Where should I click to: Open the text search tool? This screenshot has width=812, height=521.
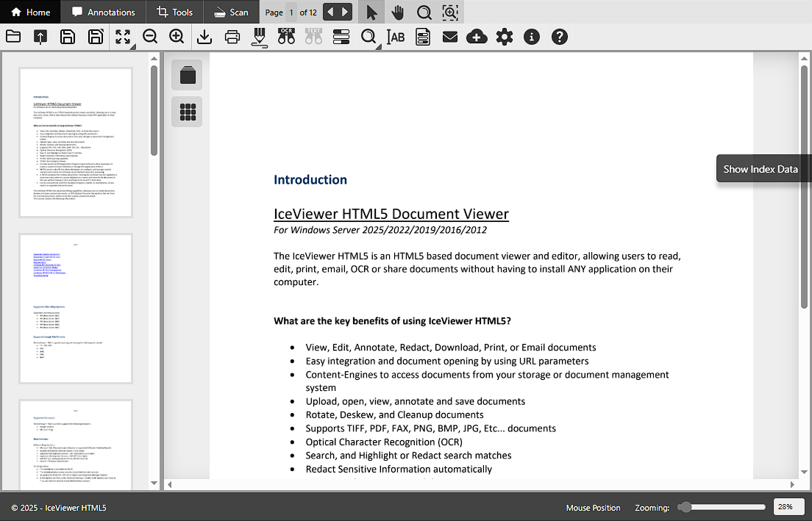coord(368,36)
